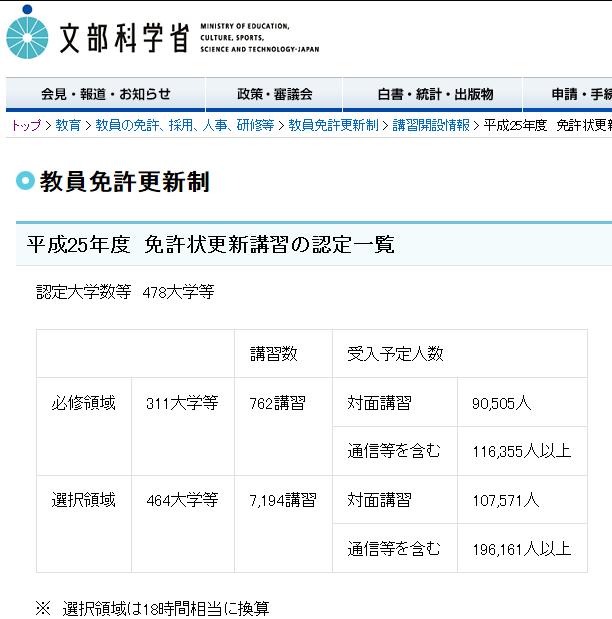Click the 教員免許更新制 page heading
This screenshot has width=612, height=619.
[125, 181]
